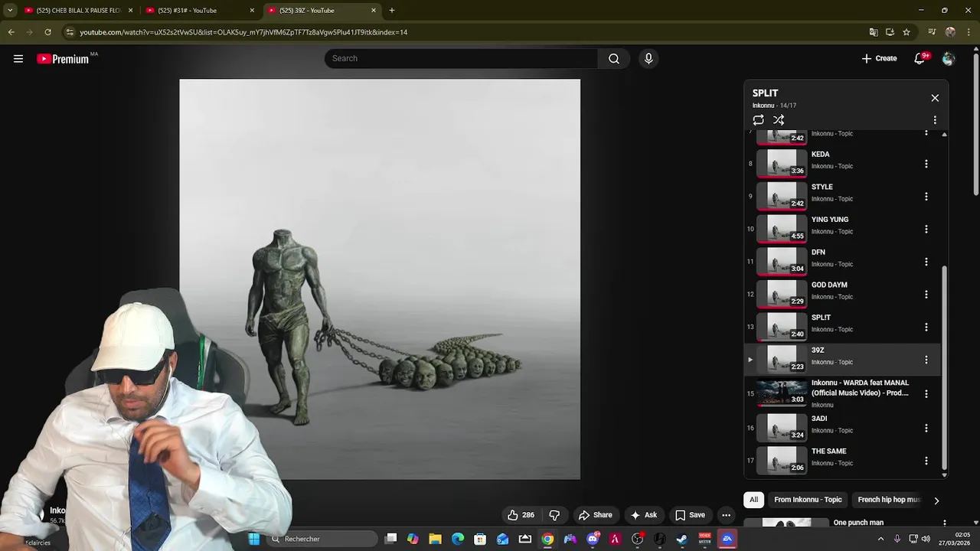This screenshot has height=551, width=980.
Task: Close the #31# YouTube tab
Action: coord(252,11)
